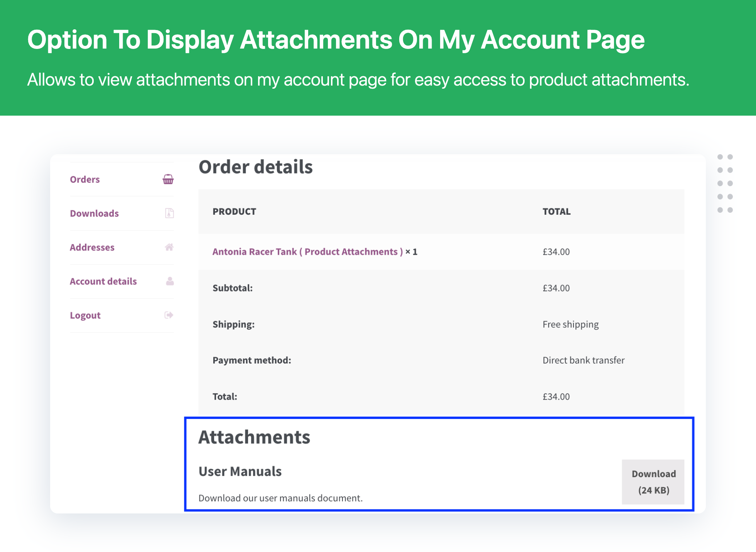Click the Downloads file icon
This screenshot has width=756, height=552.
click(169, 213)
